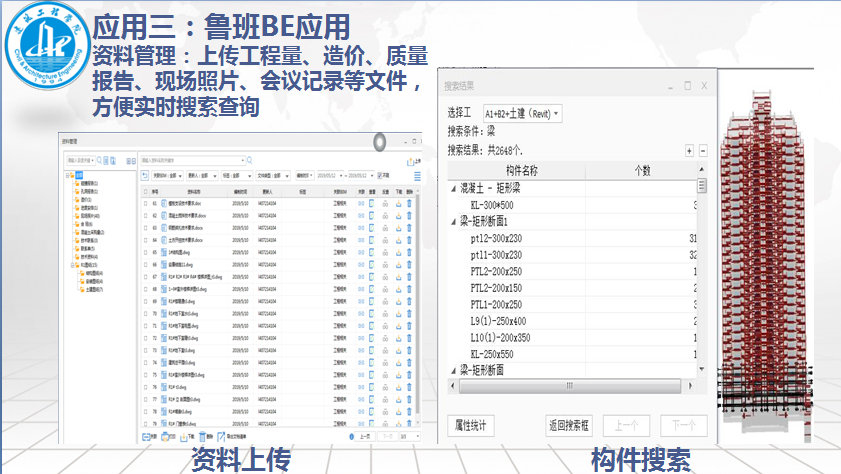The image size is (841, 474).
Task: Click the 上一页 previous page button
Action: pos(366,436)
